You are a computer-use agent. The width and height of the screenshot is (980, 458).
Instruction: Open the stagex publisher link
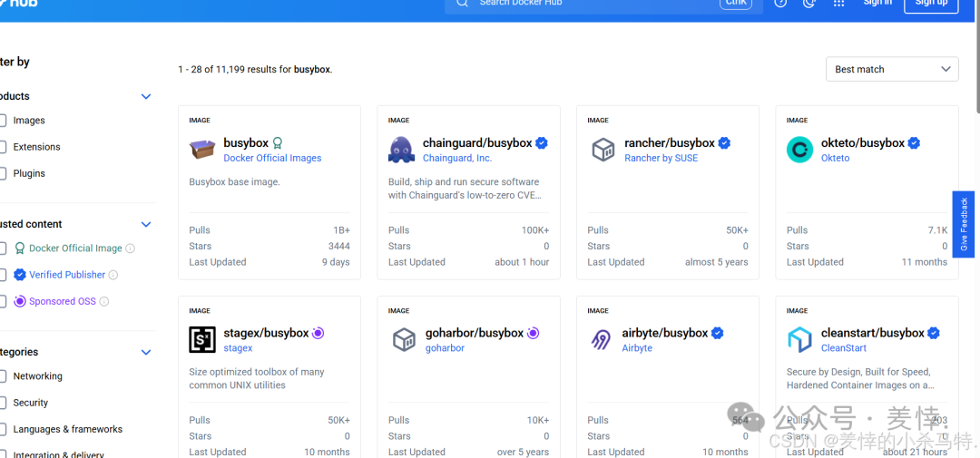point(238,348)
